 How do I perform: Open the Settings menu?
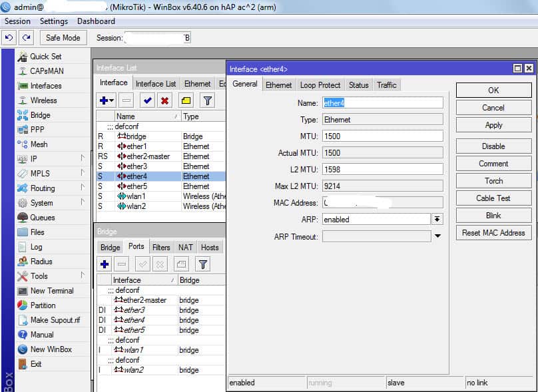54,21
